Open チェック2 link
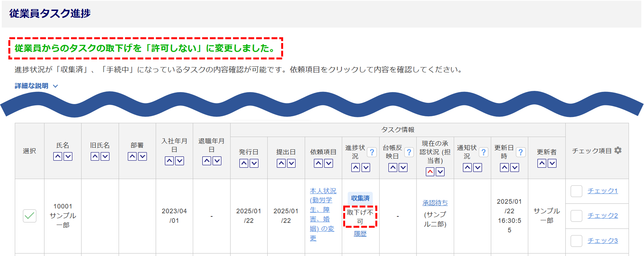This screenshot has height=256, width=644. point(603,216)
